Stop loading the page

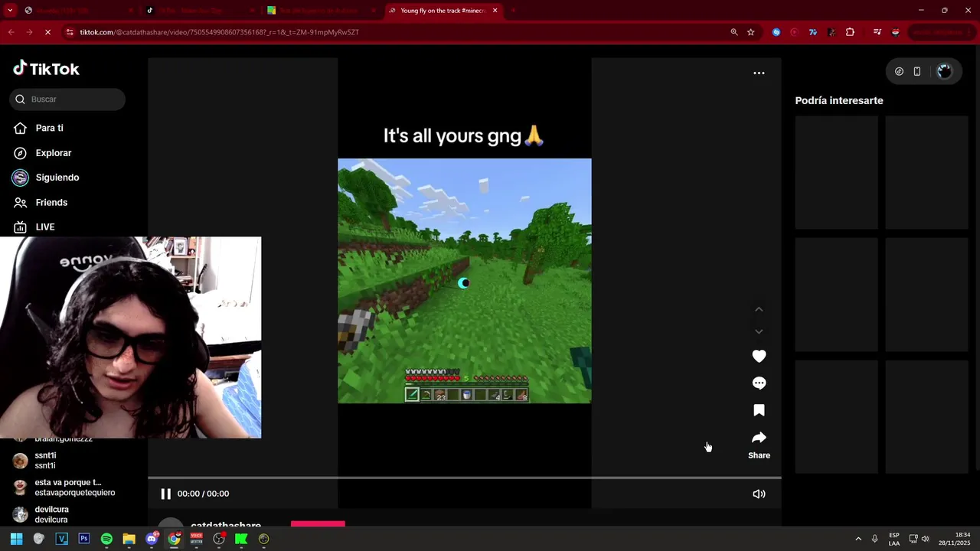pyautogui.click(x=47, y=32)
